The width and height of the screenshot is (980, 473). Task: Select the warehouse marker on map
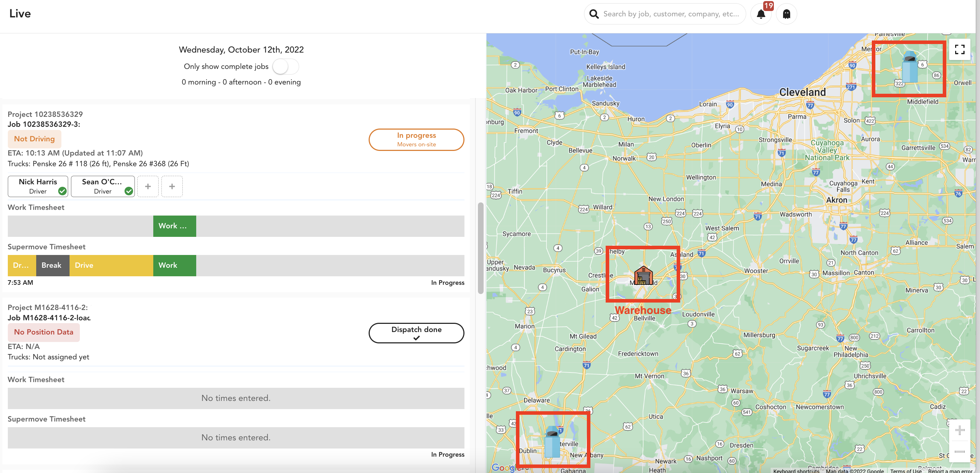643,275
